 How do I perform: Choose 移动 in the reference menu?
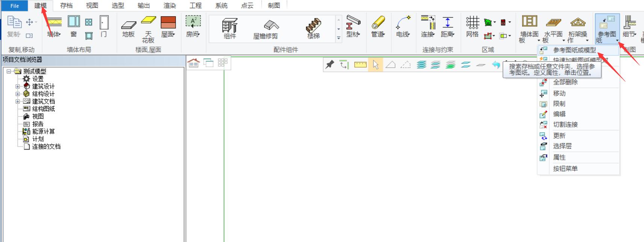578,93
